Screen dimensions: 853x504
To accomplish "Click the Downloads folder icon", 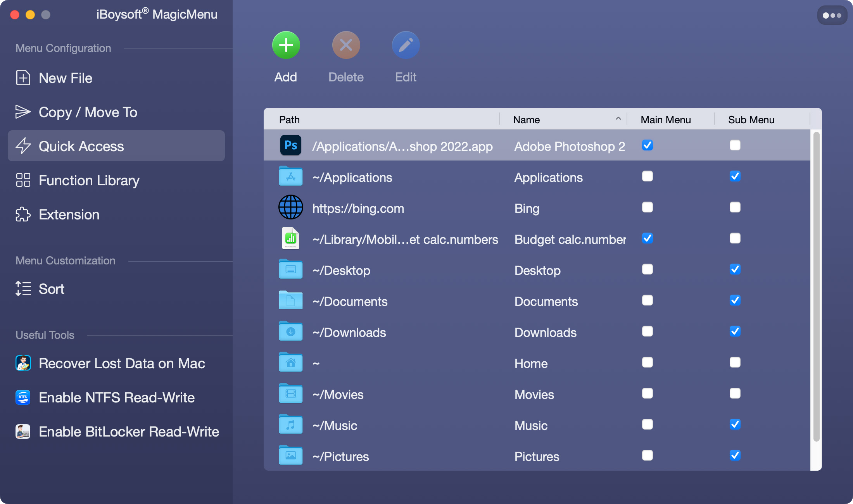I will click(290, 331).
